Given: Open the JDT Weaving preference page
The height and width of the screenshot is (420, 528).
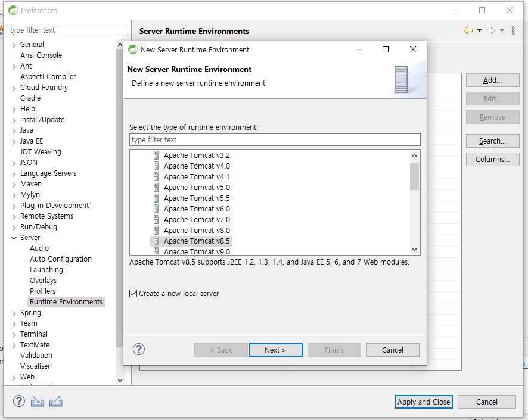Looking at the screenshot, I should 41,152.
